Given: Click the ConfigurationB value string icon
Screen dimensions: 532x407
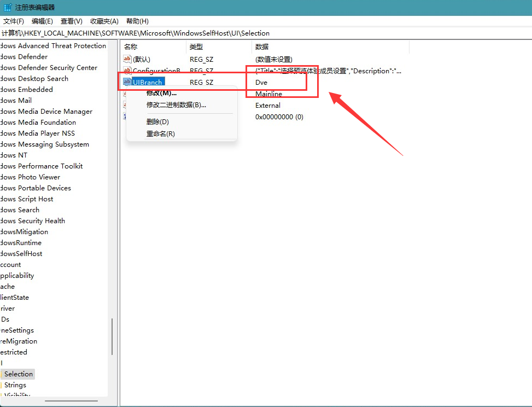Looking at the screenshot, I should click(x=127, y=70).
